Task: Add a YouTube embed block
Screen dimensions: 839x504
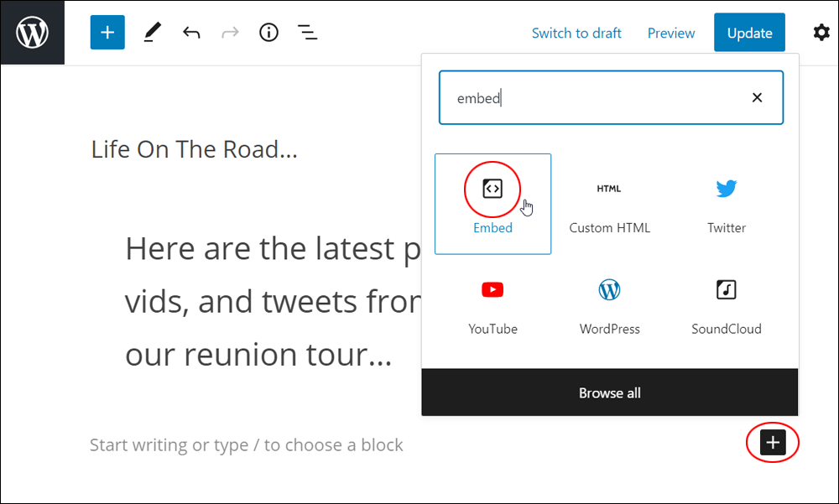Action: click(492, 305)
